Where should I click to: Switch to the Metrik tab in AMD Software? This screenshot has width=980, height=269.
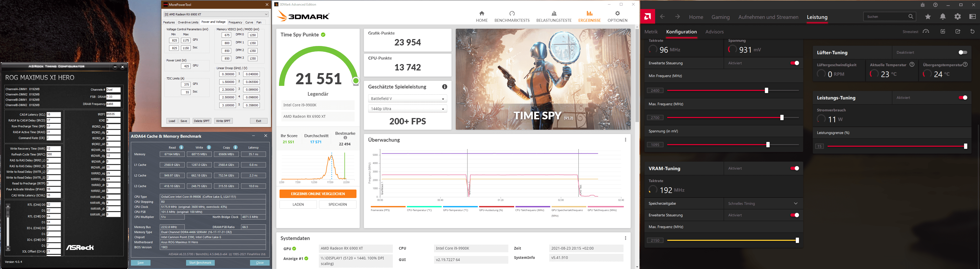(651, 32)
